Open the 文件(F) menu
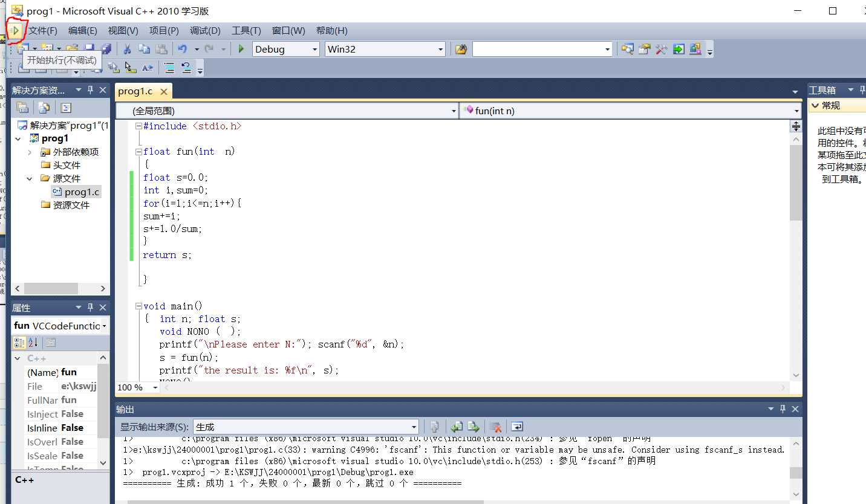The image size is (866, 504). [x=43, y=30]
